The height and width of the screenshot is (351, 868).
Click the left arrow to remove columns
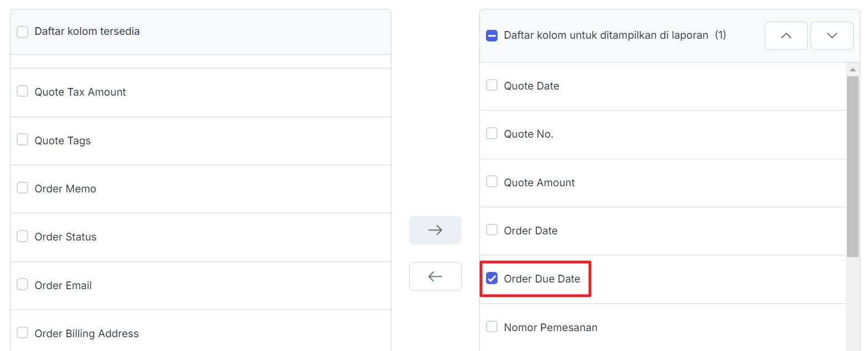pos(435,276)
